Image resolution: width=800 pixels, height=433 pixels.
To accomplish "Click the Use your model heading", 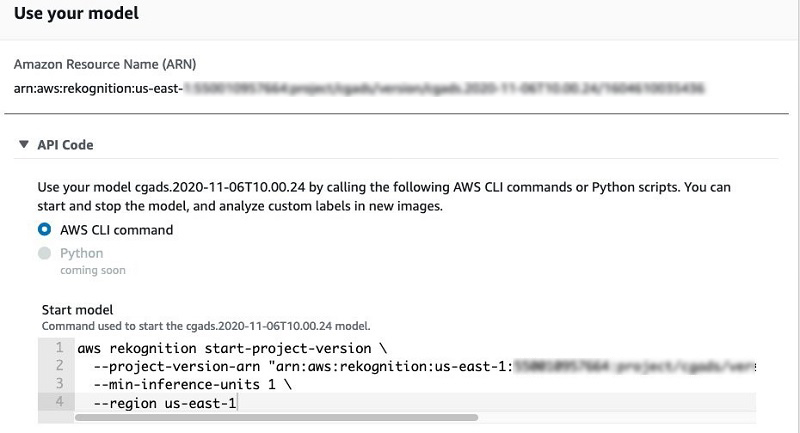I will pos(77,13).
